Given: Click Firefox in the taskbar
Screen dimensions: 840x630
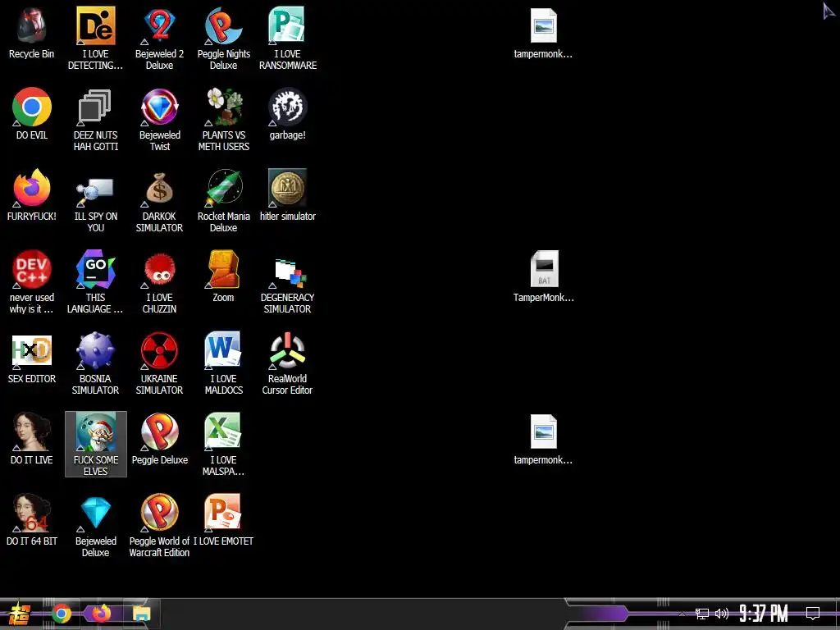Looking at the screenshot, I should (101, 614).
